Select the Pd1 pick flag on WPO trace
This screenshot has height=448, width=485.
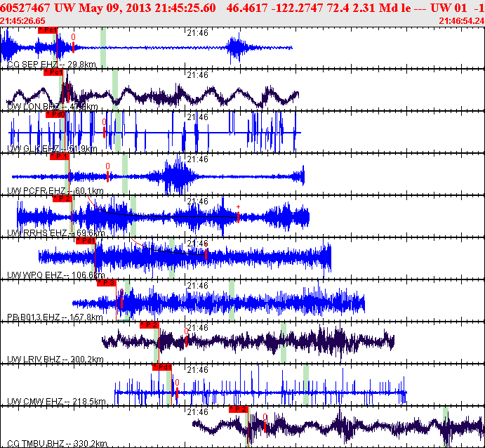pyautogui.click(x=86, y=241)
